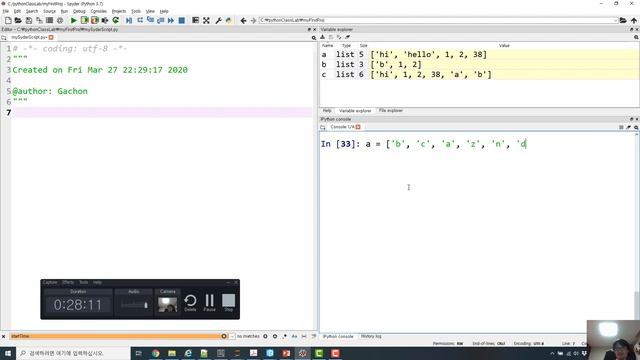Remove all variables eraser icon
The height and width of the screenshot is (360, 640).
(347, 37)
